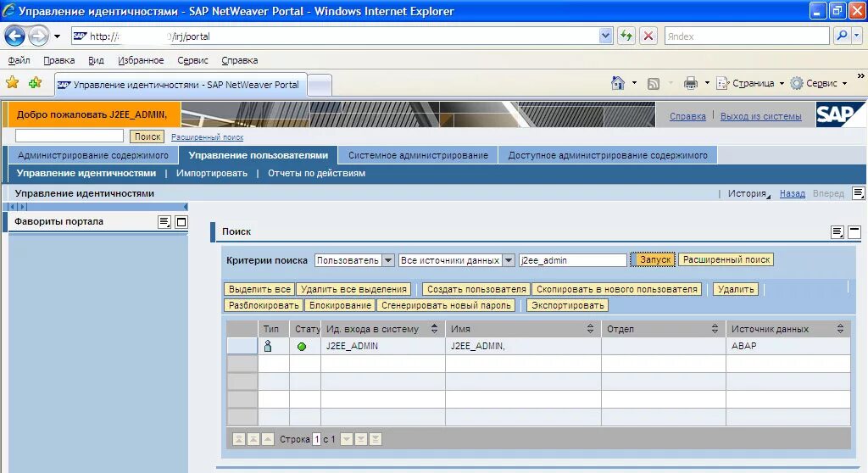
Task: Click the browser address bar URL field
Action: (x=334, y=36)
